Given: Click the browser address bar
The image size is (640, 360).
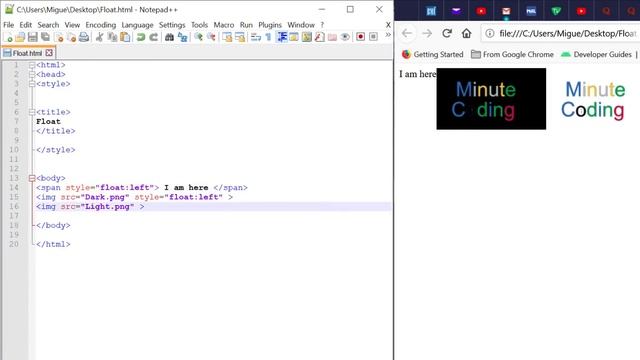Looking at the screenshot, I should [x=560, y=33].
